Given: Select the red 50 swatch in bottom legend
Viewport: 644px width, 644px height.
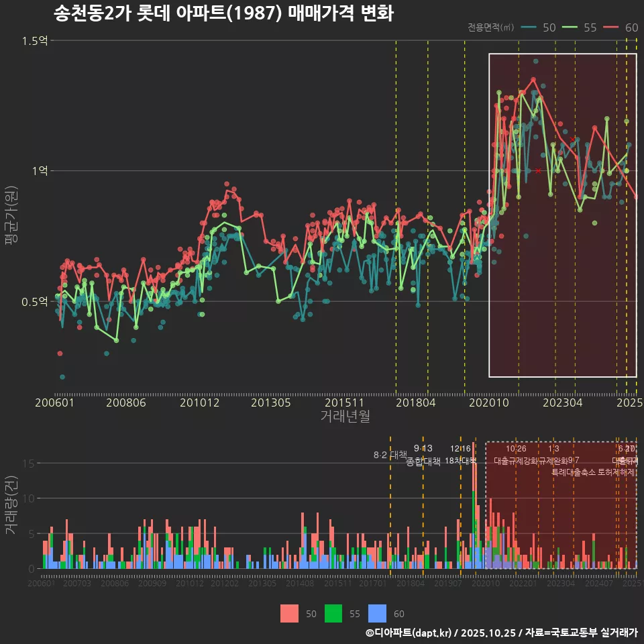Looking at the screenshot, I should [x=289, y=613].
